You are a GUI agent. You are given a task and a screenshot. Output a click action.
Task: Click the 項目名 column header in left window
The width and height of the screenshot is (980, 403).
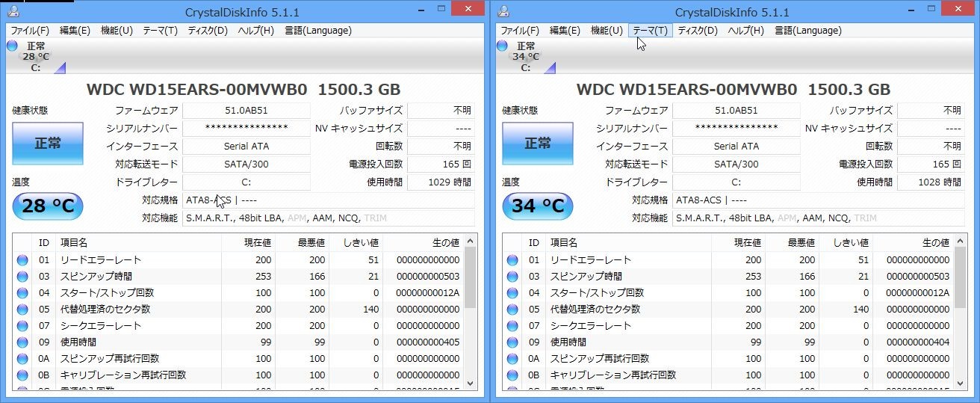coord(140,243)
